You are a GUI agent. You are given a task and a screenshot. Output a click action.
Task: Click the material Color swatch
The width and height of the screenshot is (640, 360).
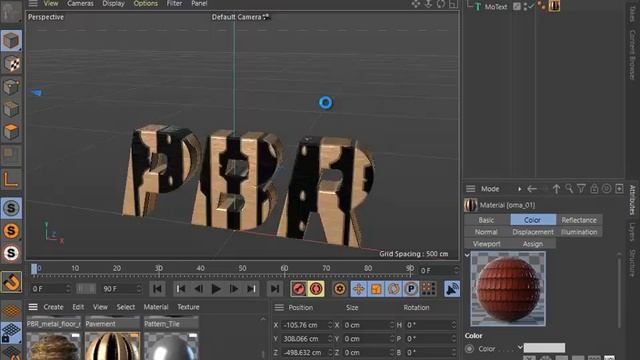(x=544, y=348)
